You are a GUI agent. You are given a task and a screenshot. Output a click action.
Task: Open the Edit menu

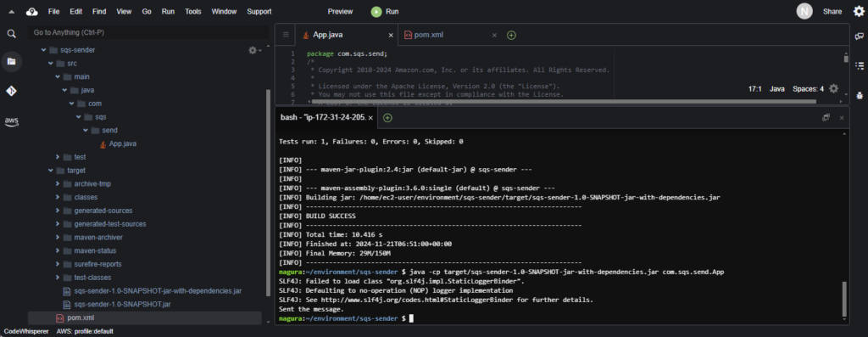75,12
